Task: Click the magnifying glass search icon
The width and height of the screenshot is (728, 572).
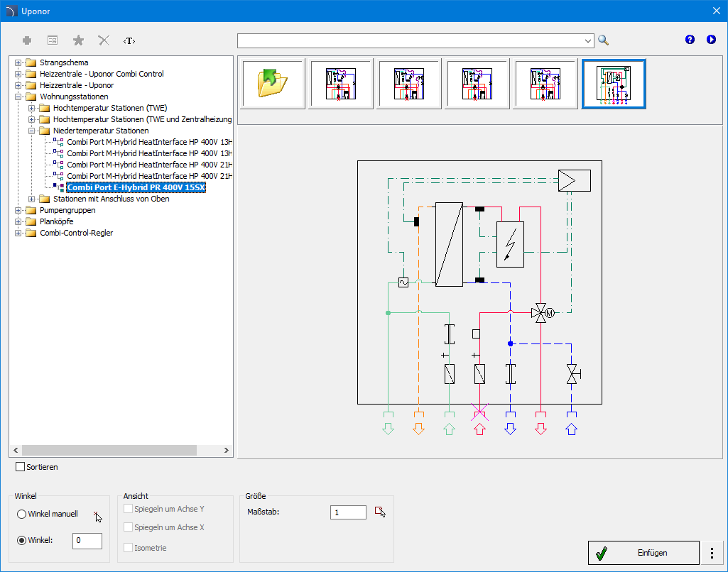Action: tap(604, 40)
